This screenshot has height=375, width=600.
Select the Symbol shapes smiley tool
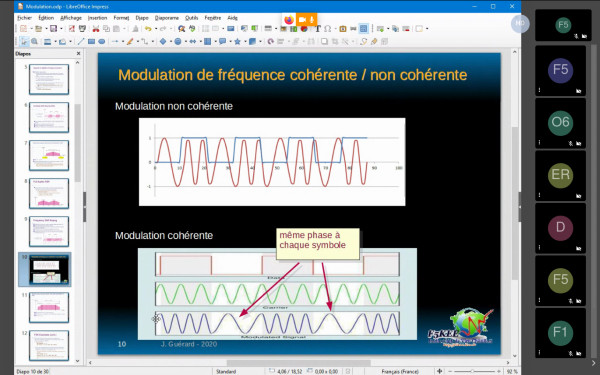point(178,41)
